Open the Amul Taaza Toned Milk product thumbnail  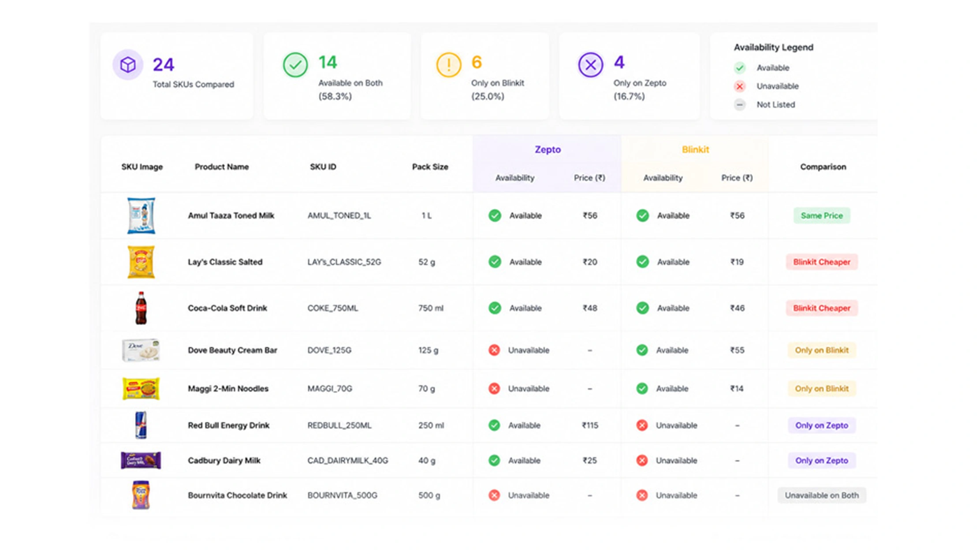coord(141,216)
